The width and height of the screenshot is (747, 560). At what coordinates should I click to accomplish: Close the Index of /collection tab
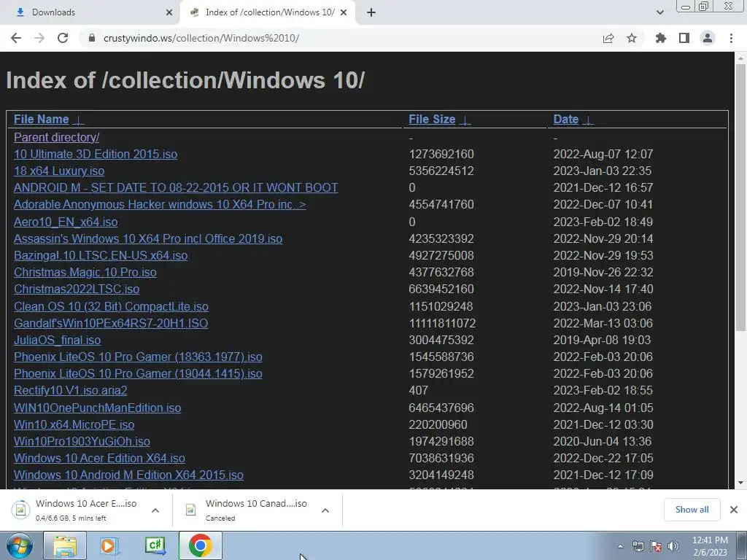pyautogui.click(x=344, y=12)
